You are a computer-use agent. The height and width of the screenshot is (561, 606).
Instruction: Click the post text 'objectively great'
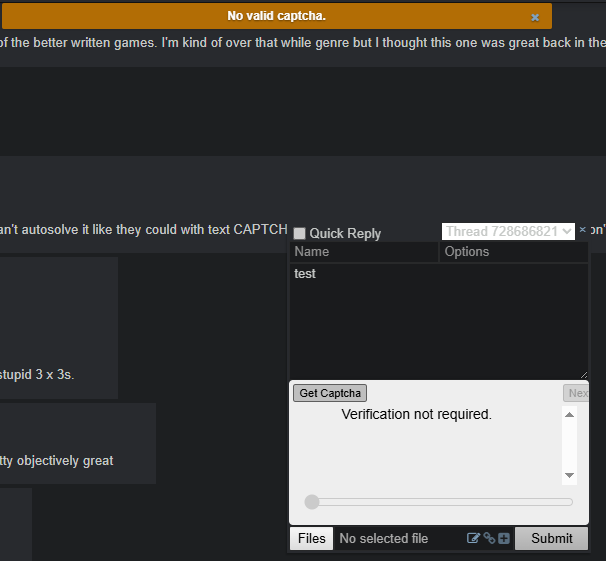[x=65, y=461]
